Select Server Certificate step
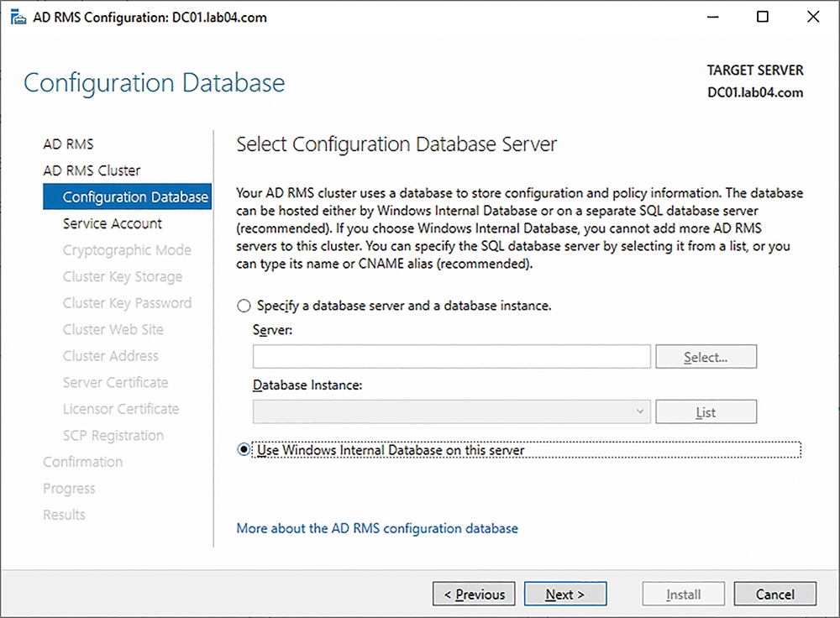840x618 pixels. pyautogui.click(x=115, y=382)
